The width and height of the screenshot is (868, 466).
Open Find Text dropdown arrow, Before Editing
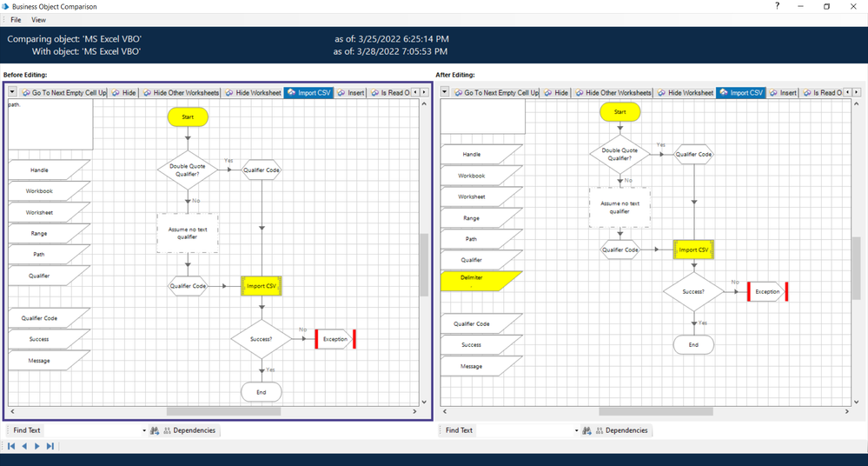coord(144,430)
